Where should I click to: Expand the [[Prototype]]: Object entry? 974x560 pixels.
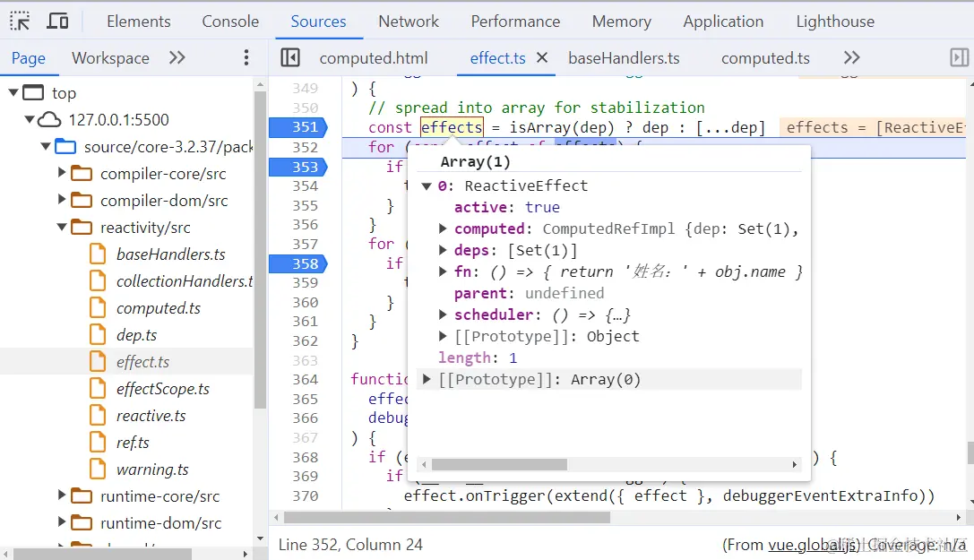pos(443,336)
